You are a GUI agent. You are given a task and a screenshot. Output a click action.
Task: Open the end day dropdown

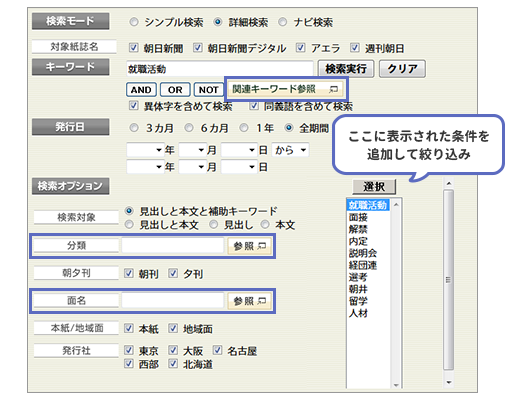pos(239,167)
